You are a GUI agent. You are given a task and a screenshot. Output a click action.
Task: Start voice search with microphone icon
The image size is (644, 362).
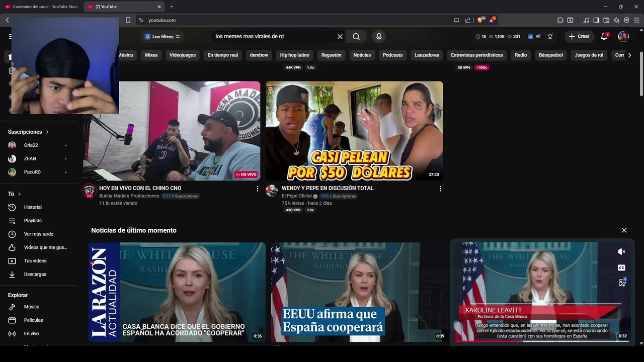(x=379, y=36)
